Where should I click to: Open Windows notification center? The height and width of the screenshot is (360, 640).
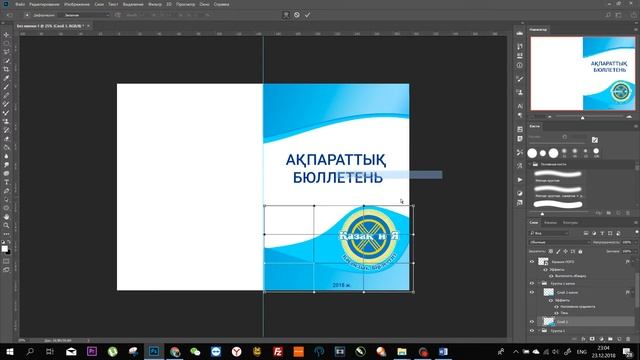tap(628, 351)
